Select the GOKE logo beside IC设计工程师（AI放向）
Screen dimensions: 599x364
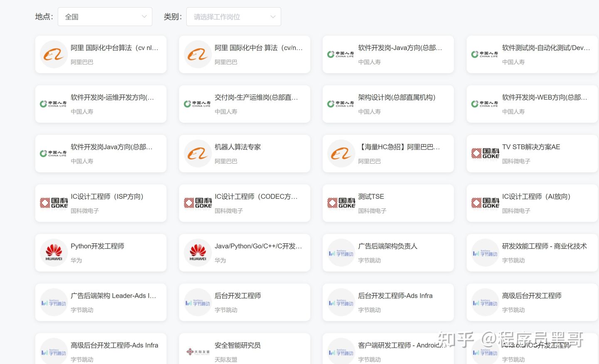coord(485,203)
